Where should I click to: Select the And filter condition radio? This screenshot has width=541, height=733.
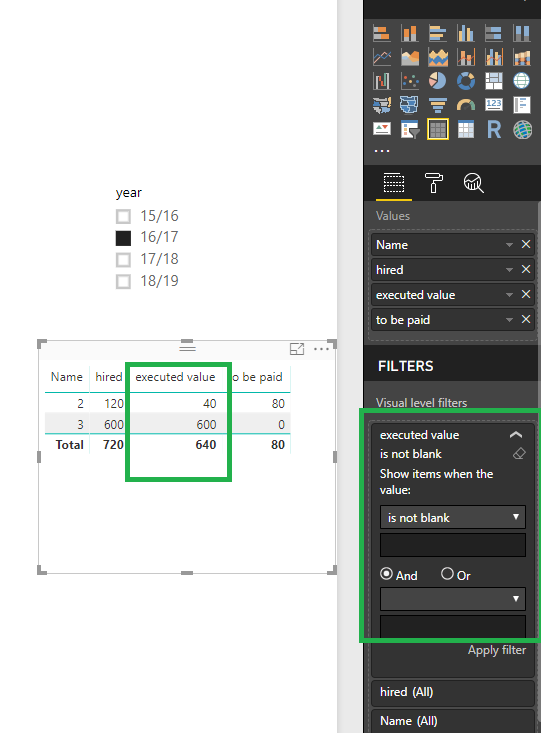[x=386, y=574]
